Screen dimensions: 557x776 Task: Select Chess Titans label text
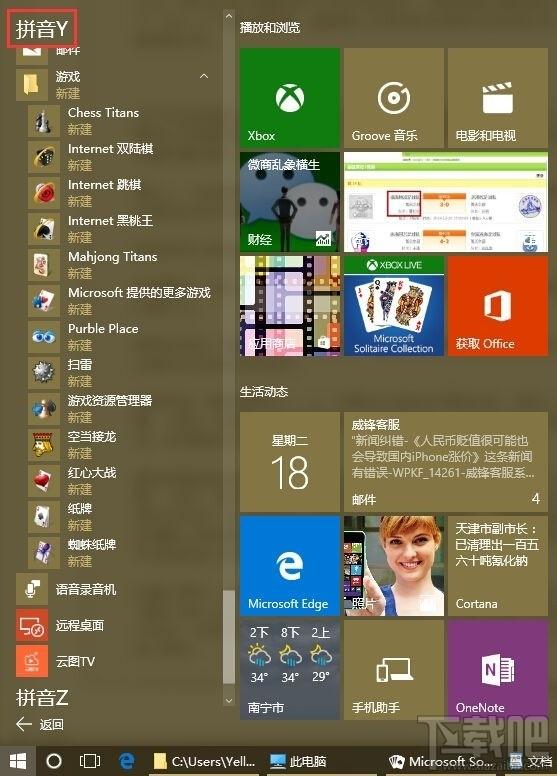click(x=103, y=113)
